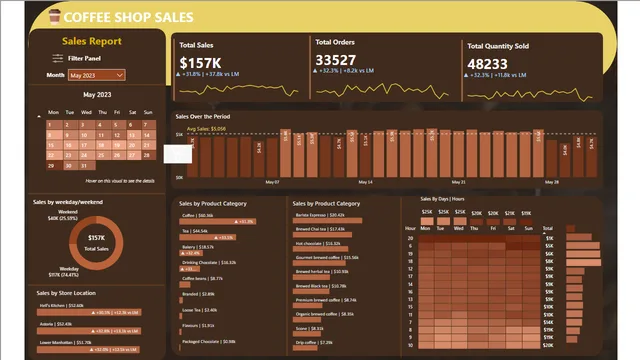Click the daily sales bar above May 07

(272, 157)
